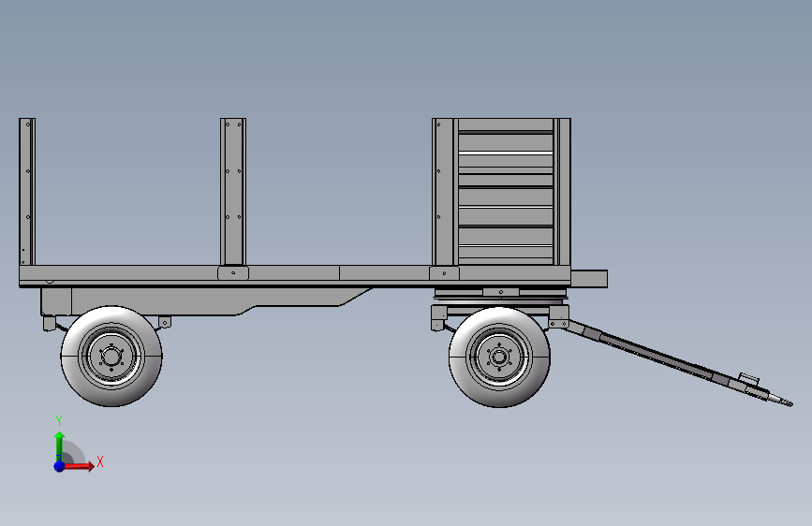Screen dimensions: 812x526
Task: Select the small handle bracket on the drawbar
Action: coord(749,378)
